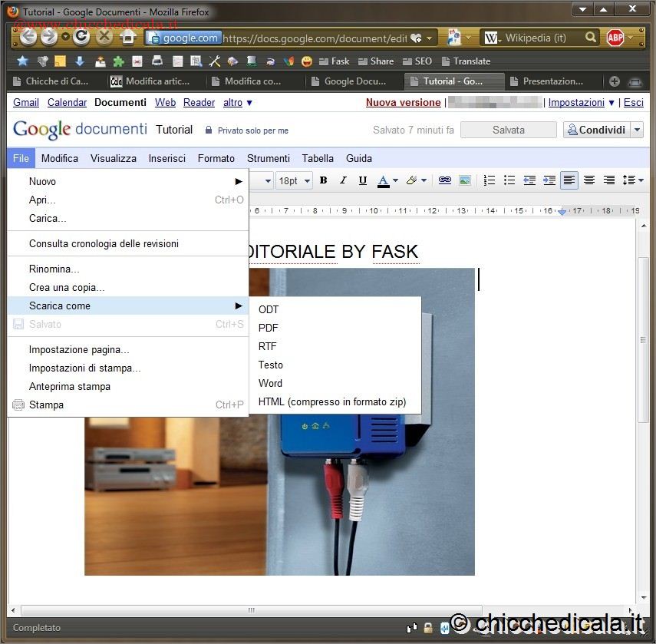Apply a numbered list to the text
The width and height of the screenshot is (656, 644).
click(489, 180)
